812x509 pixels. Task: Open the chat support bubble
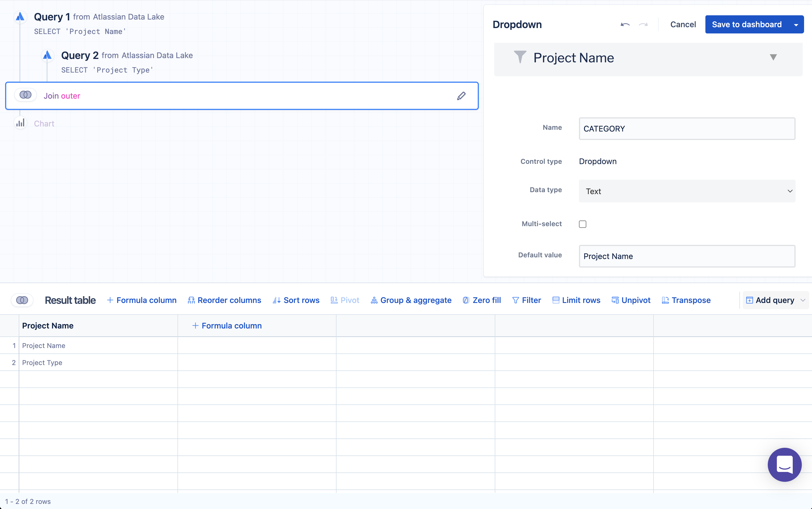click(x=784, y=465)
